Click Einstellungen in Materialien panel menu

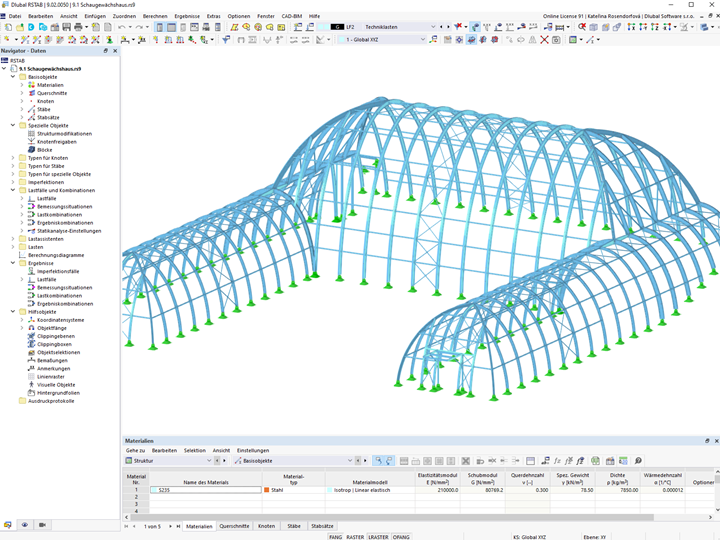click(253, 450)
